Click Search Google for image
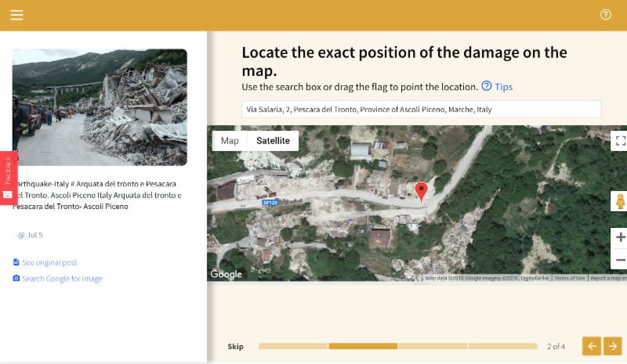This screenshot has height=364, width=627. (61, 279)
